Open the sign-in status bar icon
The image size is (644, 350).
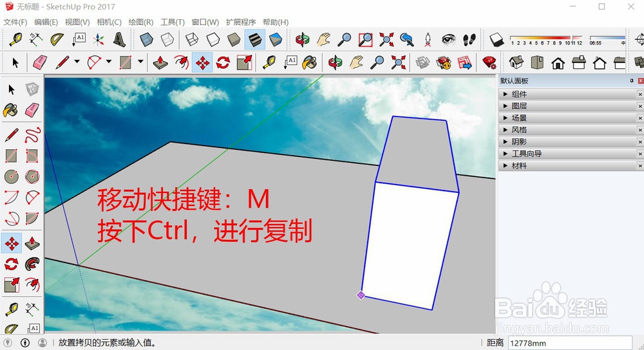(x=43, y=343)
